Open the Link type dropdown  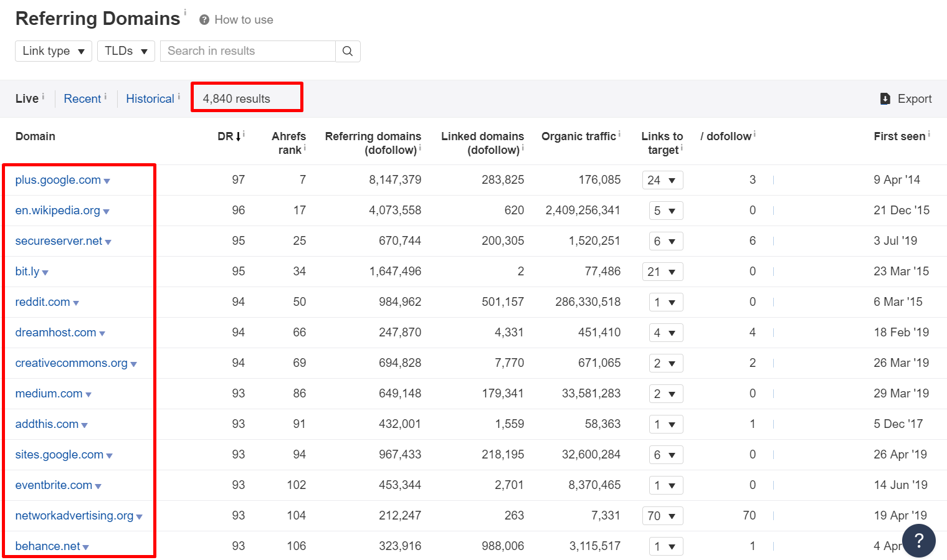click(x=54, y=51)
